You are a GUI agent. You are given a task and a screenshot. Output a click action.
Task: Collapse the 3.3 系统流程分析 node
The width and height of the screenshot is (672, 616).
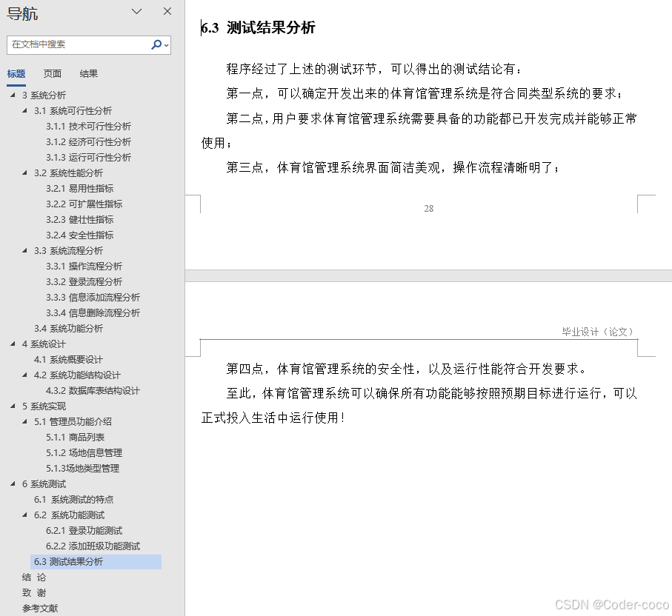25,250
